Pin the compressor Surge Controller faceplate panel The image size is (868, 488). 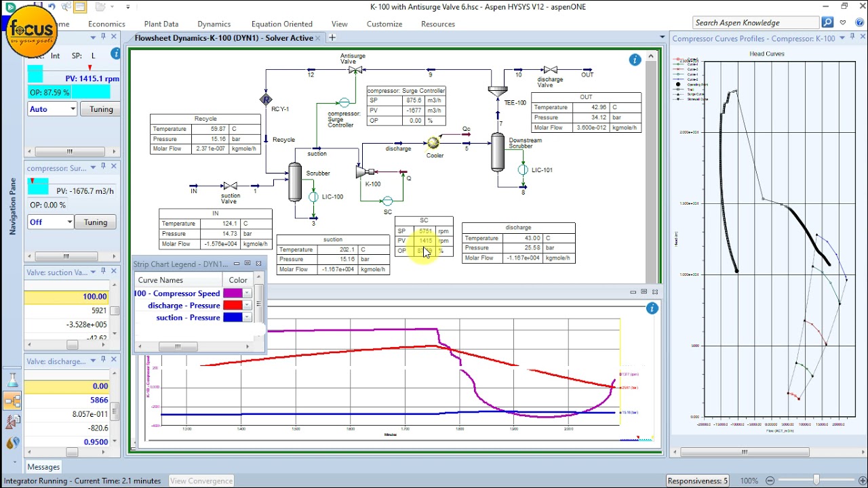(103, 167)
